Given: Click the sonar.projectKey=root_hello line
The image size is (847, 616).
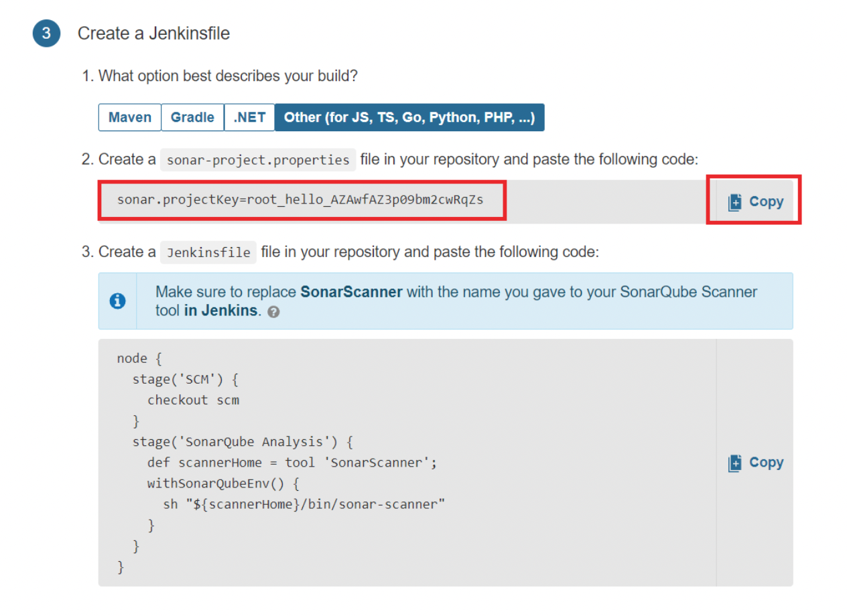Looking at the screenshot, I should pyautogui.click(x=300, y=200).
